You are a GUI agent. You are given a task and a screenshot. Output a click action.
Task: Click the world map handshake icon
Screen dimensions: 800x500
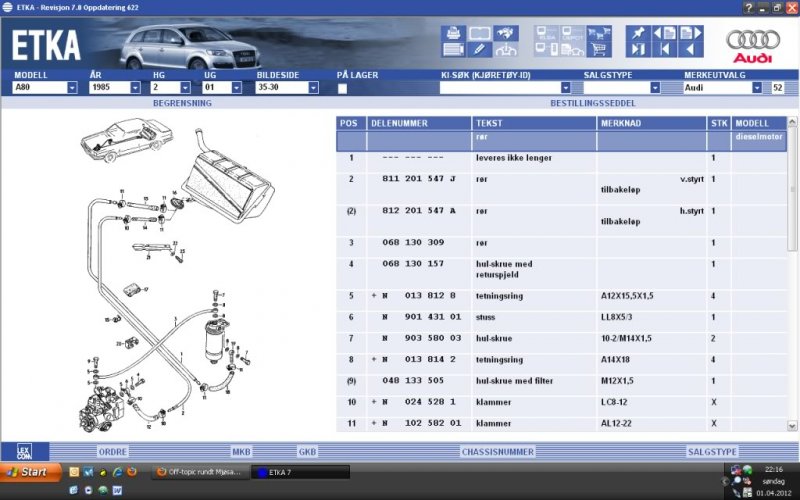(x=505, y=32)
